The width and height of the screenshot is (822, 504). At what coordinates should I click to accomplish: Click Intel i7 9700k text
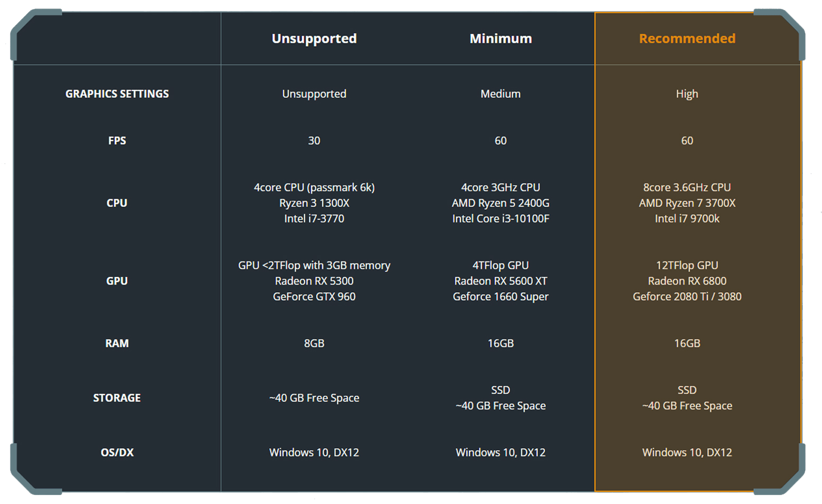pyautogui.click(x=687, y=218)
